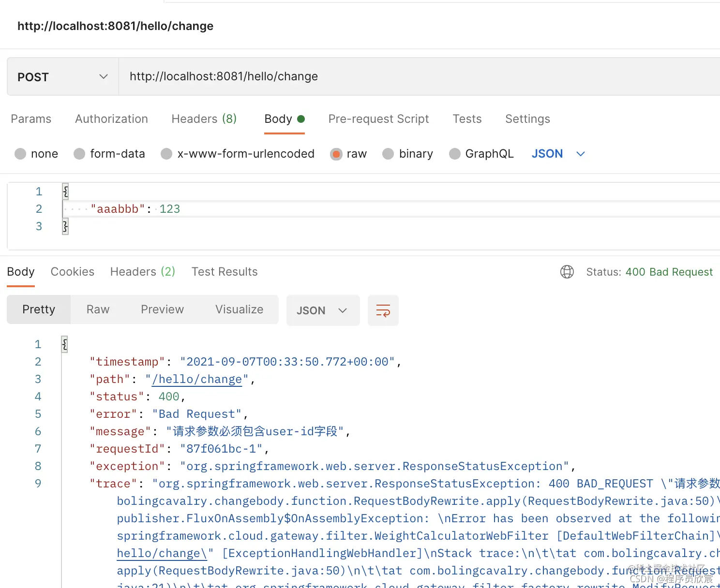Click the "aaabbb": 123 body line
The width and height of the screenshot is (720, 588).
pyautogui.click(x=135, y=209)
